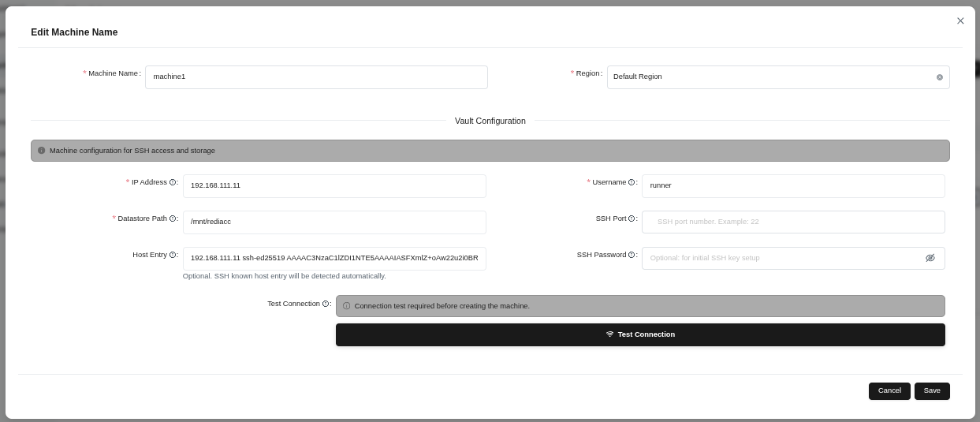This screenshot has width=980, height=422.
Task: Click the SSH Port number field
Action: pos(793,222)
